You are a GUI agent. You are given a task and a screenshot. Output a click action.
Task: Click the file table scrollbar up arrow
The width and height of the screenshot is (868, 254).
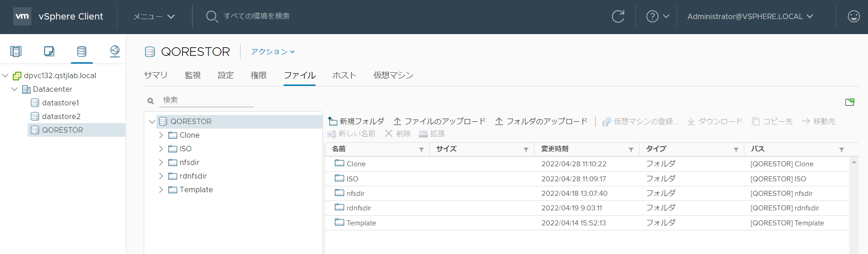click(854, 162)
